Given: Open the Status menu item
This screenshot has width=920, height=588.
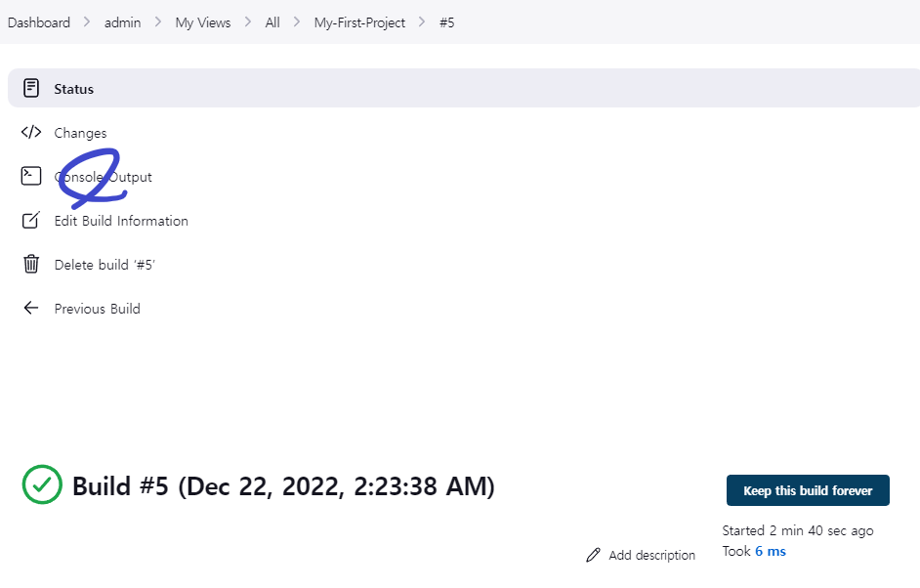Looking at the screenshot, I should click(464, 88).
